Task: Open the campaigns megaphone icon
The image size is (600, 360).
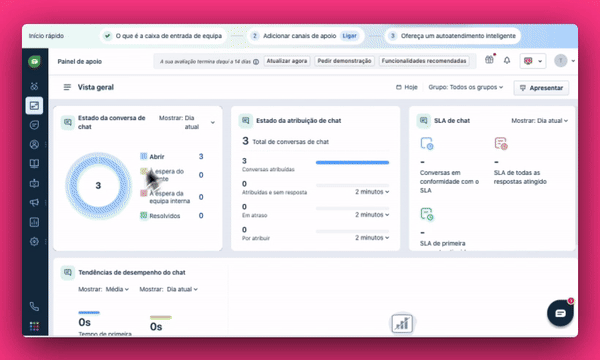Action: coord(34,202)
